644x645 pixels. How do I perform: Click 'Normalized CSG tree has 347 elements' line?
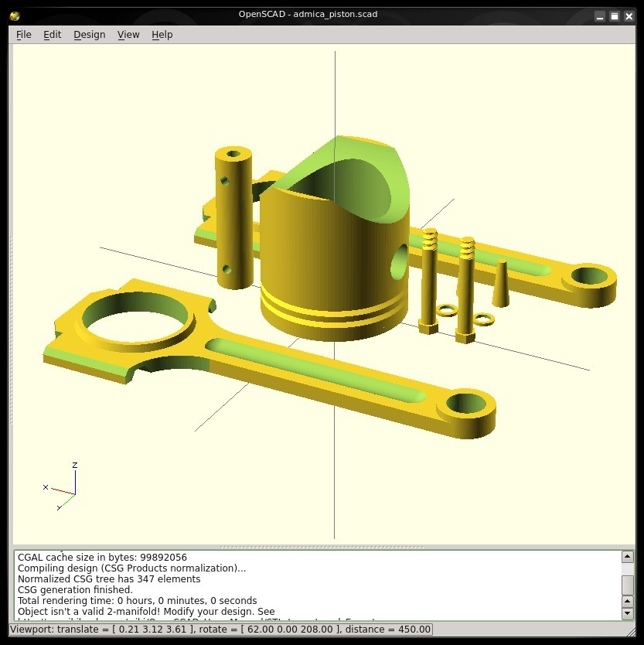pos(109,578)
